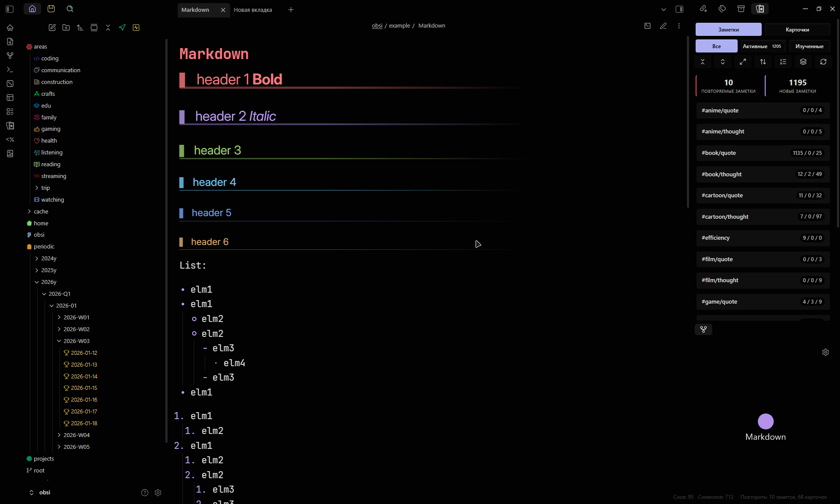Click the sort arrows in review panel
This screenshot has height=504, width=840.
click(x=763, y=62)
